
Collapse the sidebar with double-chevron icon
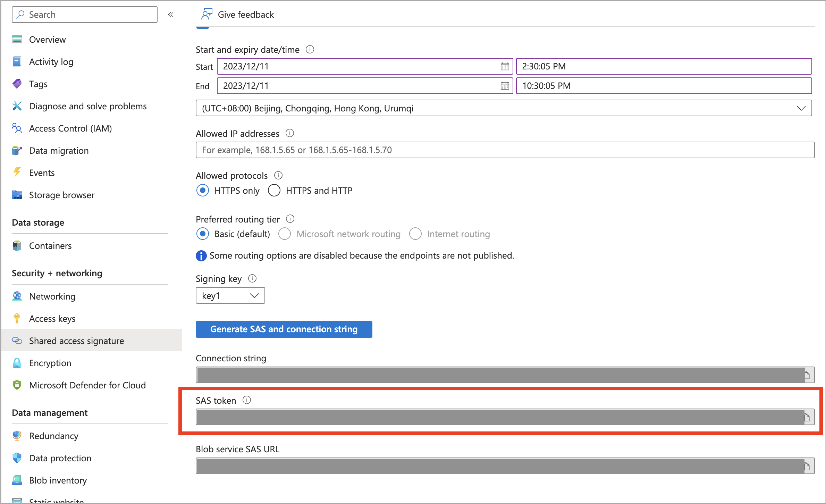click(x=171, y=15)
